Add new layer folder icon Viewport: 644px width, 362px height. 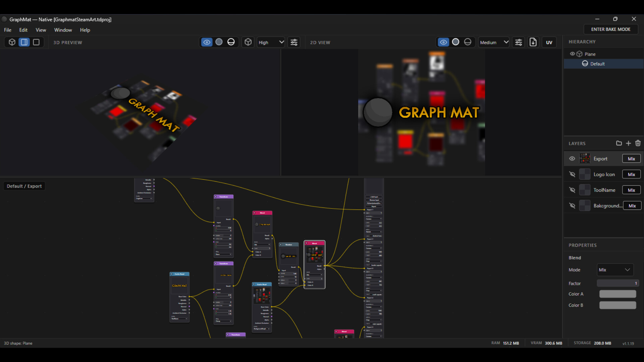point(619,143)
